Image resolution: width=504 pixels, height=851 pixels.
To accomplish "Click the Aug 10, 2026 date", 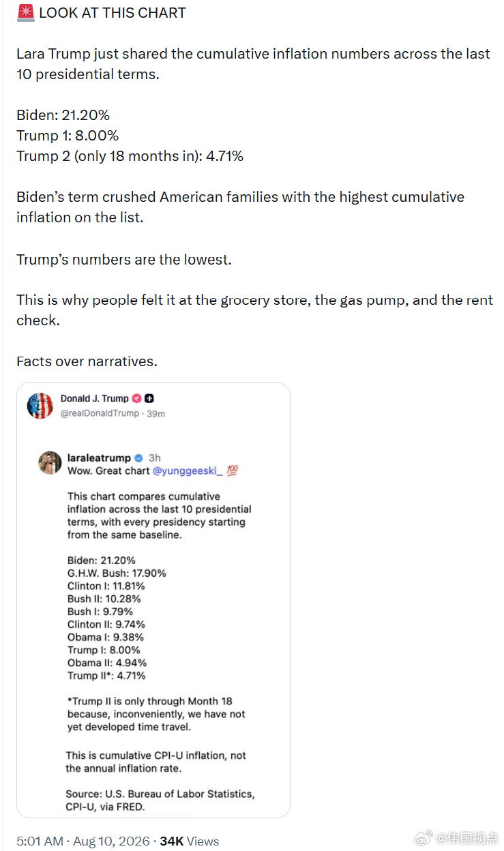I will point(111,841).
